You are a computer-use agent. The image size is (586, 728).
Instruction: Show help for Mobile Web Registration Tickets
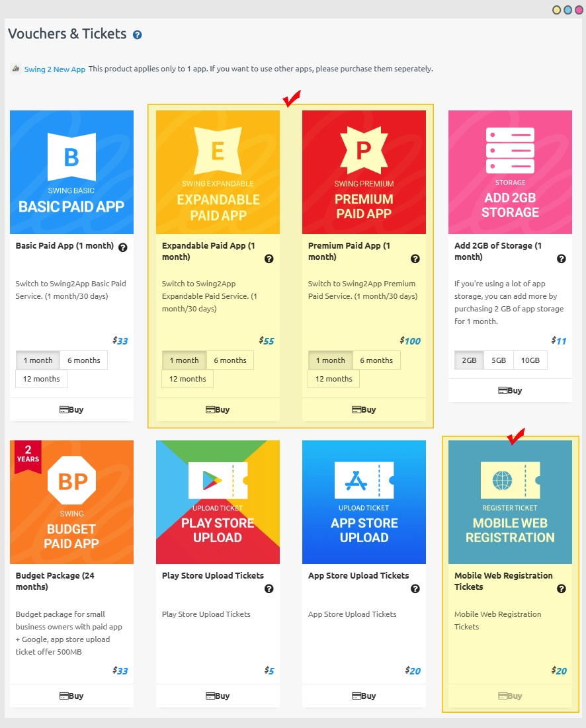(562, 588)
